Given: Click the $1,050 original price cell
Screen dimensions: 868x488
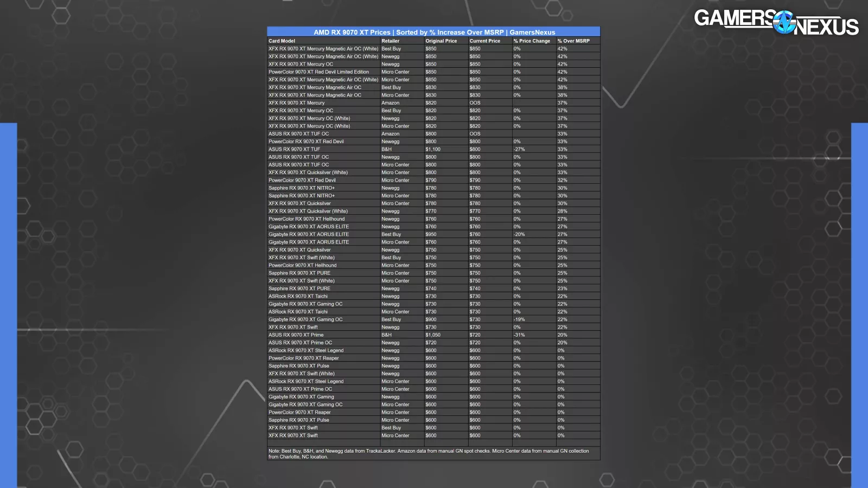Looking at the screenshot, I should point(433,335).
